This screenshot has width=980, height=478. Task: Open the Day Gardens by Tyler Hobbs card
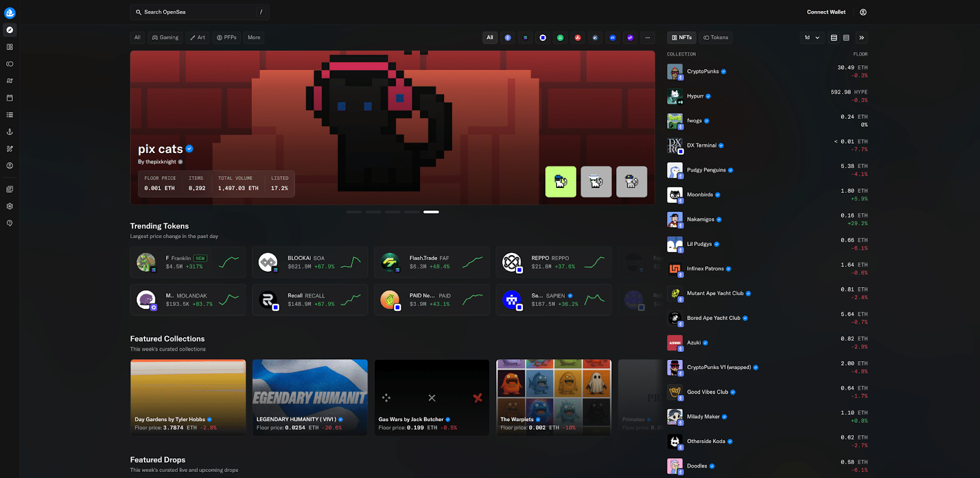click(188, 397)
